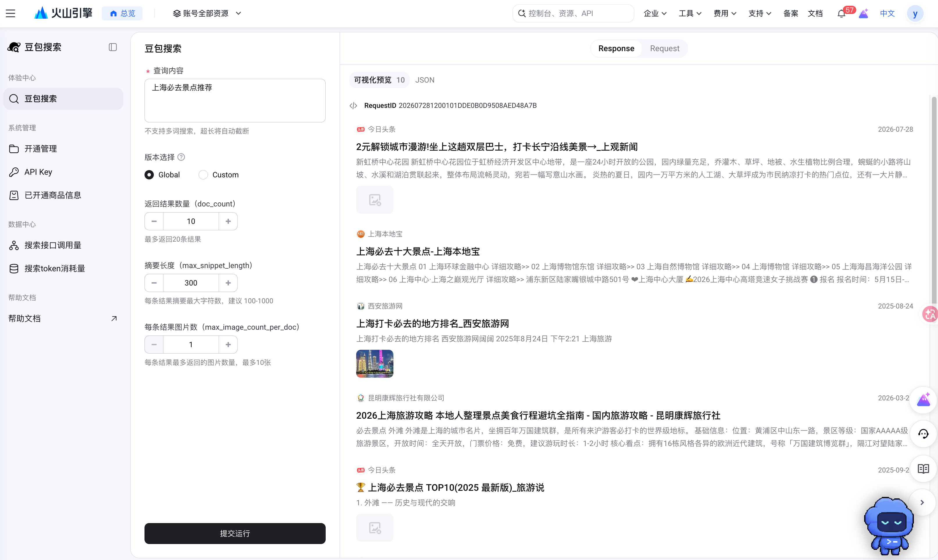Open 搜索token消耗量 in the sidebar

tap(63, 268)
